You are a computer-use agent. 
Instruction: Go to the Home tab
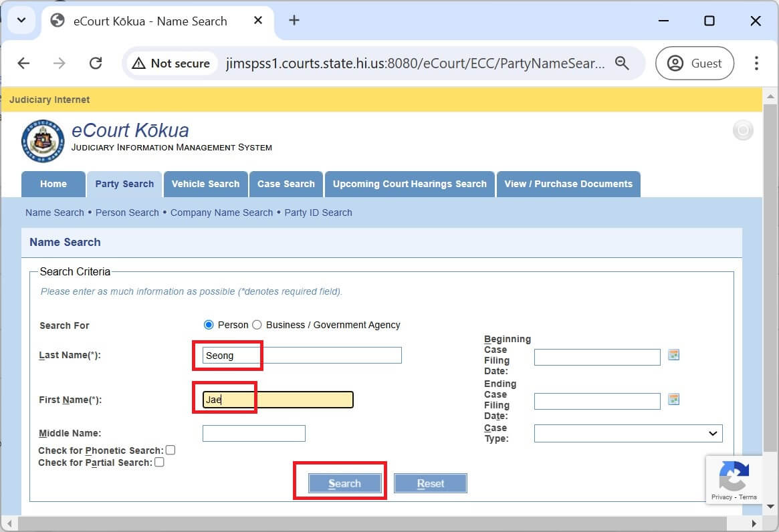point(53,184)
